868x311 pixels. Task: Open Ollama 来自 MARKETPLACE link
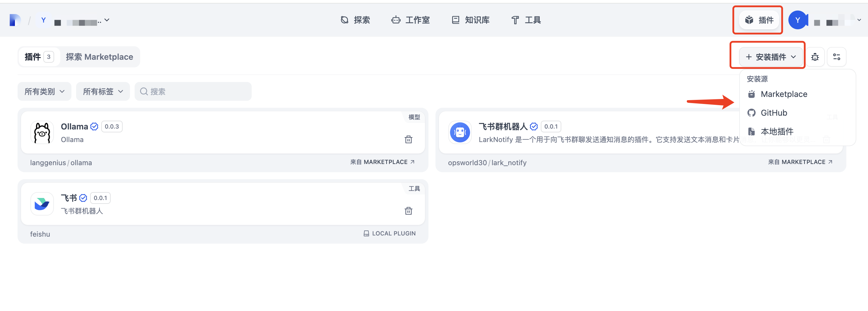382,162
